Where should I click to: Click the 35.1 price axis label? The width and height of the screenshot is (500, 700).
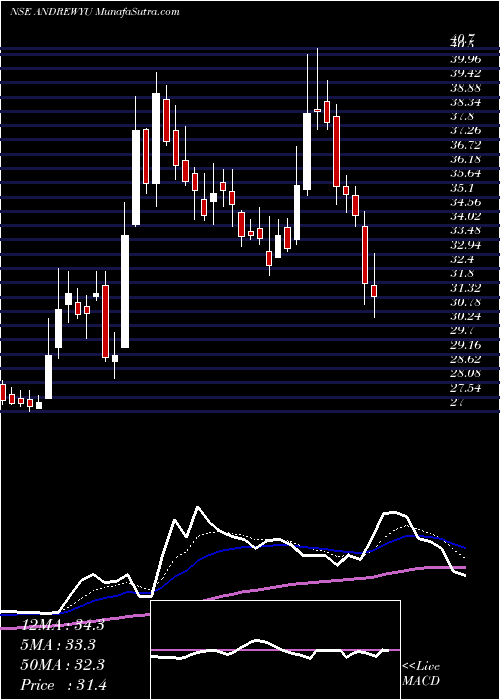click(x=462, y=188)
